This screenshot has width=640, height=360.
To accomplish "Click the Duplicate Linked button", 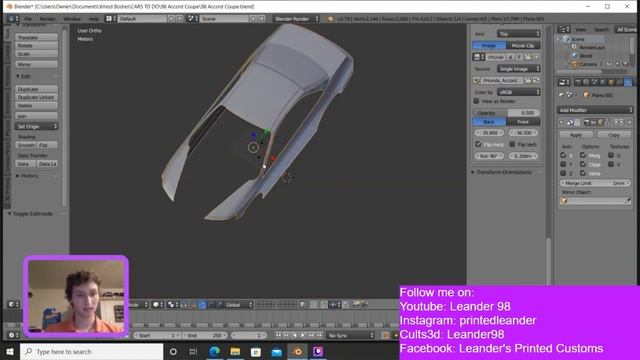I will (36, 97).
